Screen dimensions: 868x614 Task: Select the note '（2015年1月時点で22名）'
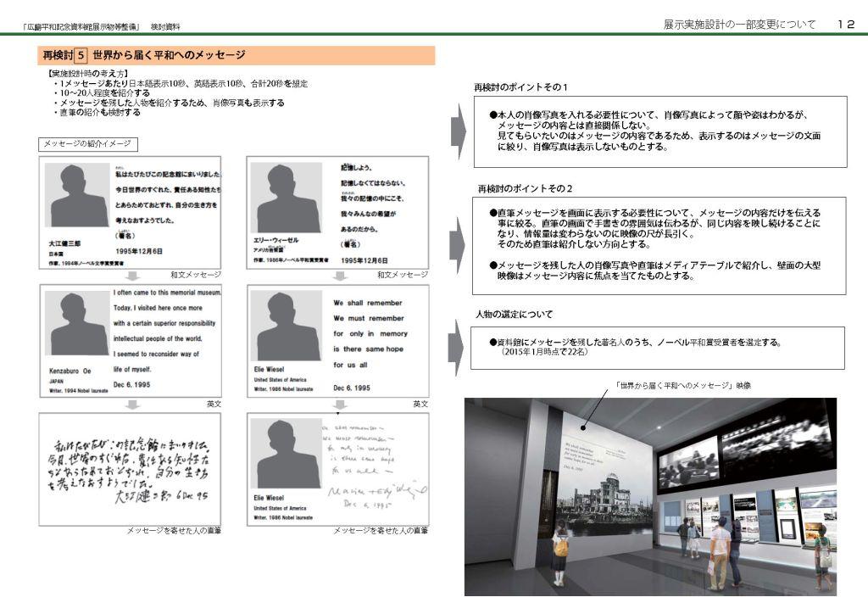click(x=543, y=352)
